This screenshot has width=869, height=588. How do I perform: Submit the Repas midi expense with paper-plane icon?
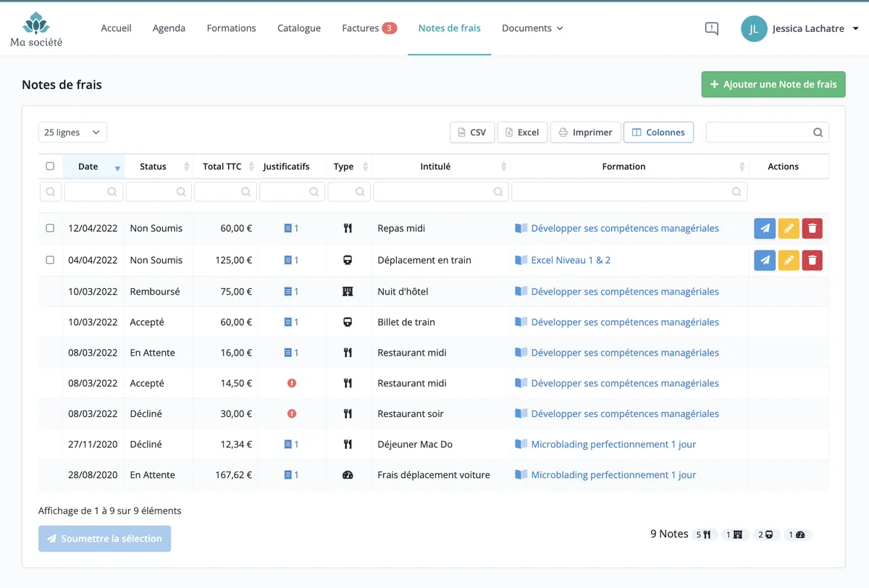[x=765, y=229]
